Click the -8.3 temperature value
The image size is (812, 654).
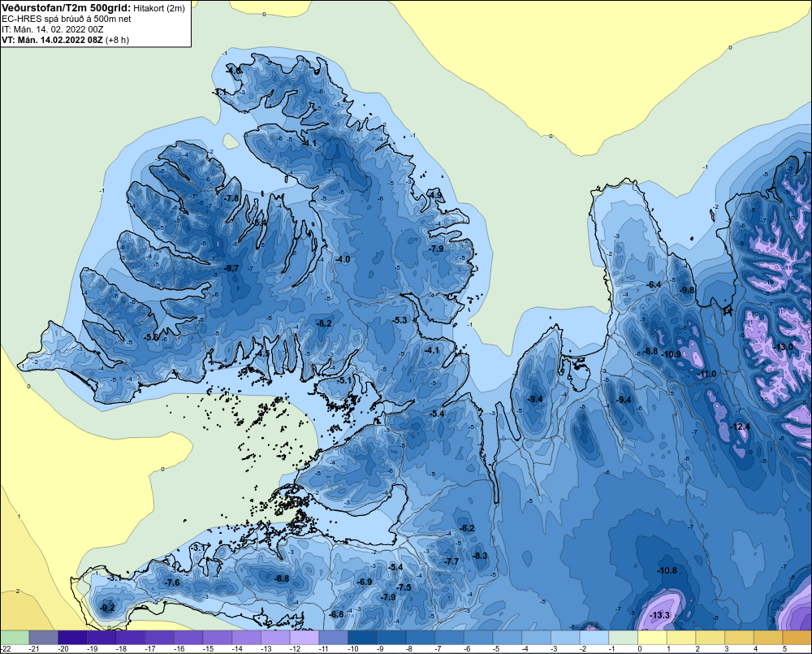pos(480,556)
